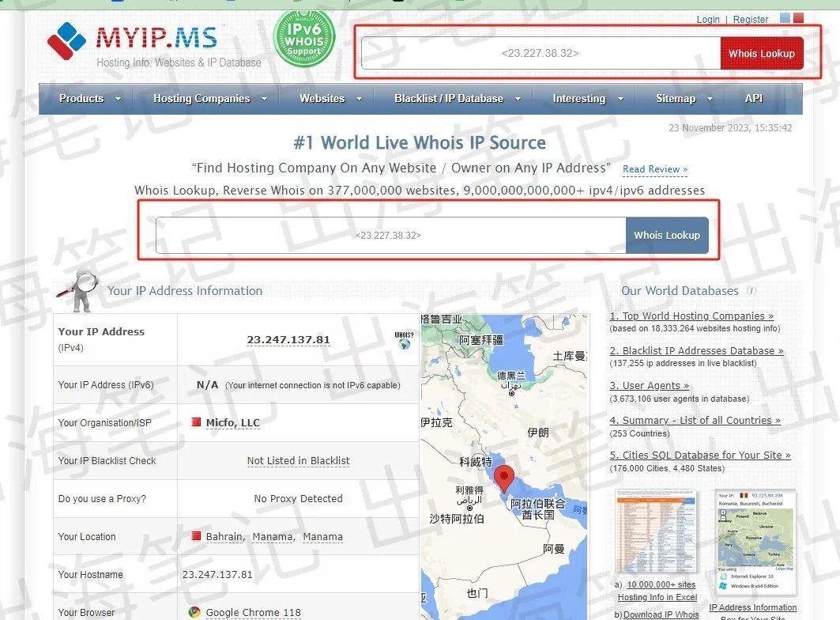The width and height of the screenshot is (840, 620).
Task: Expand the Websites dropdown arrow
Action: coord(359,99)
